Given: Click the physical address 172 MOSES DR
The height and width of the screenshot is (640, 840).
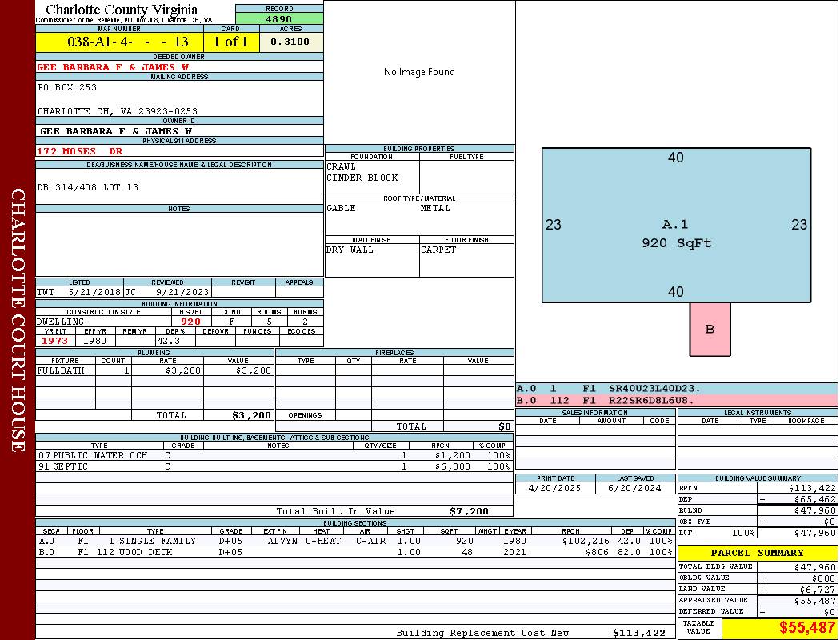Looking at the screenshot, I should [x=80, y=151].
